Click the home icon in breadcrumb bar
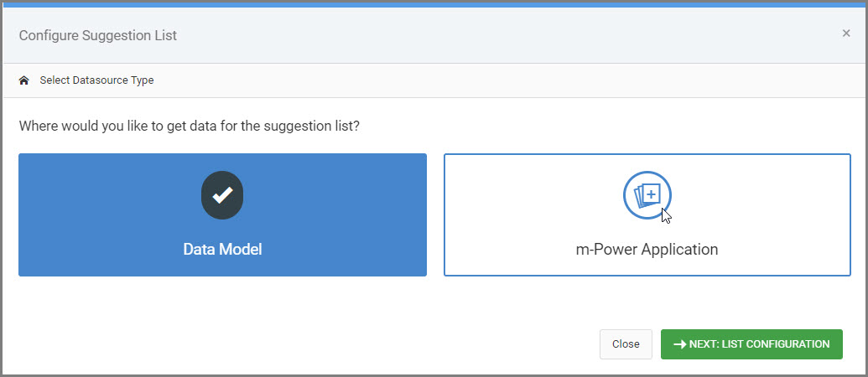Screen dimensions: 868x377 [23, 80]
